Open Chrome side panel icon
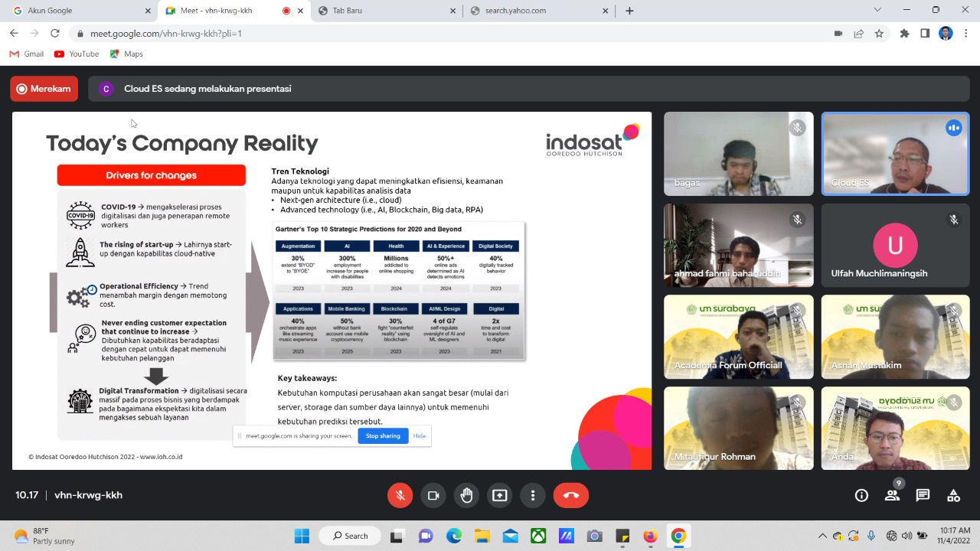Viewport: 980px width, 551px height. tap(925, 34)
